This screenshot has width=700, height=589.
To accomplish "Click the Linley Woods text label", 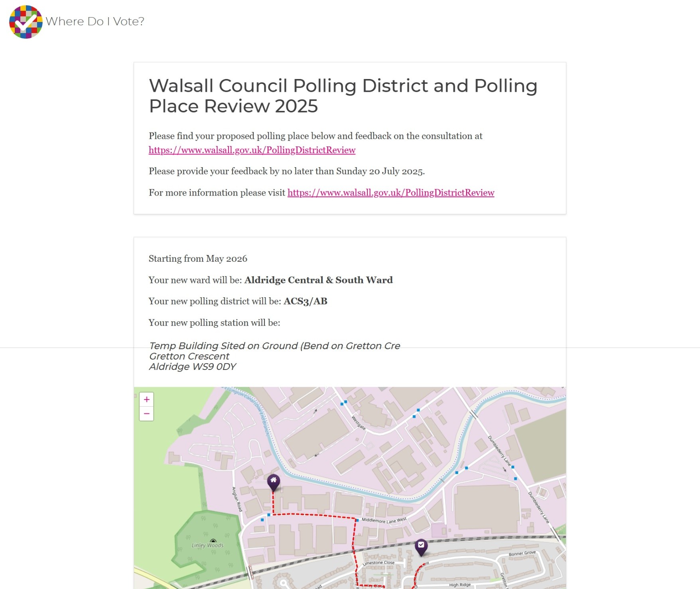I will pos(207,546).
